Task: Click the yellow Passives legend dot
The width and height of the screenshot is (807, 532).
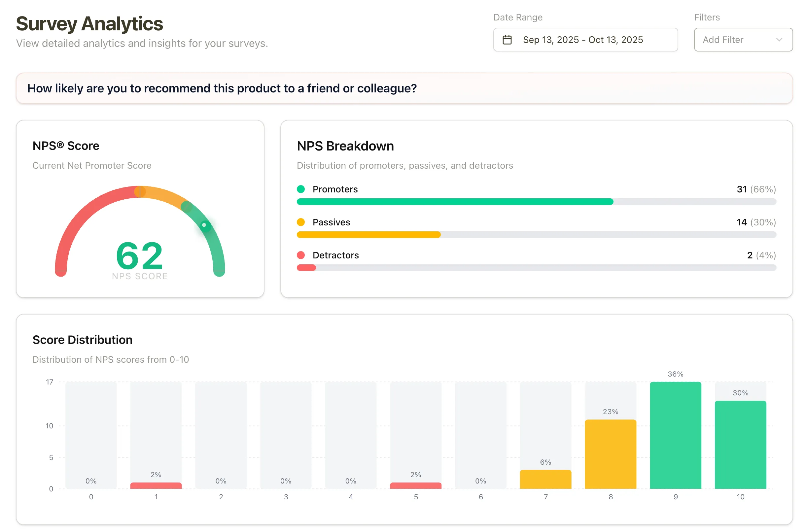Action: click(x=301, y=222)
